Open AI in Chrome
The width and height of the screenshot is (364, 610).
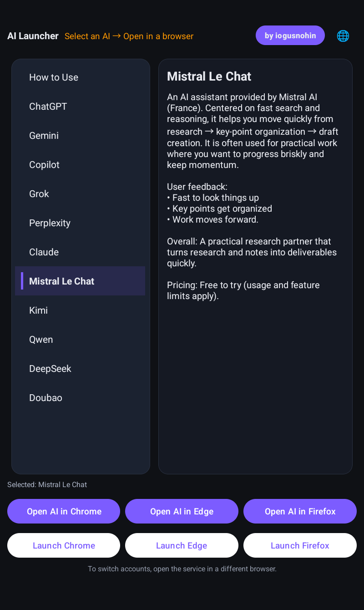pyautogui.click(x=64, y=511)
